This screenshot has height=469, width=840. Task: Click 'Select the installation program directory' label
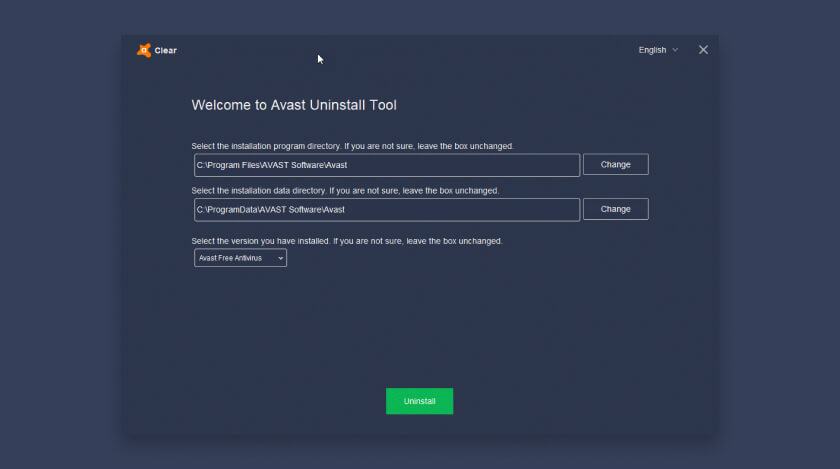click(x=352, y=146)
